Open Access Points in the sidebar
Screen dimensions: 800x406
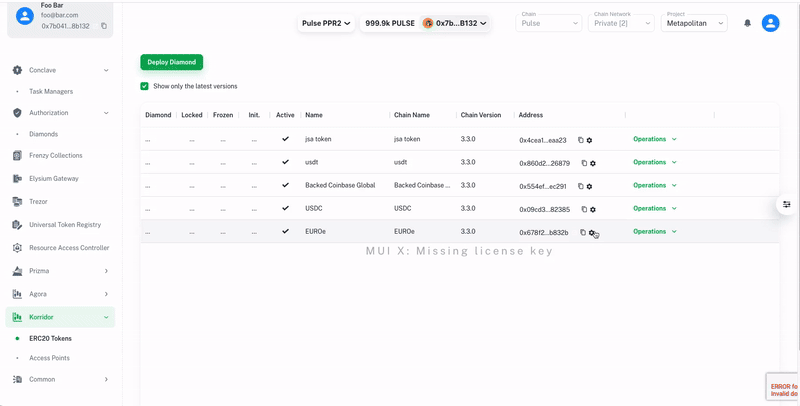click(49, 357)
